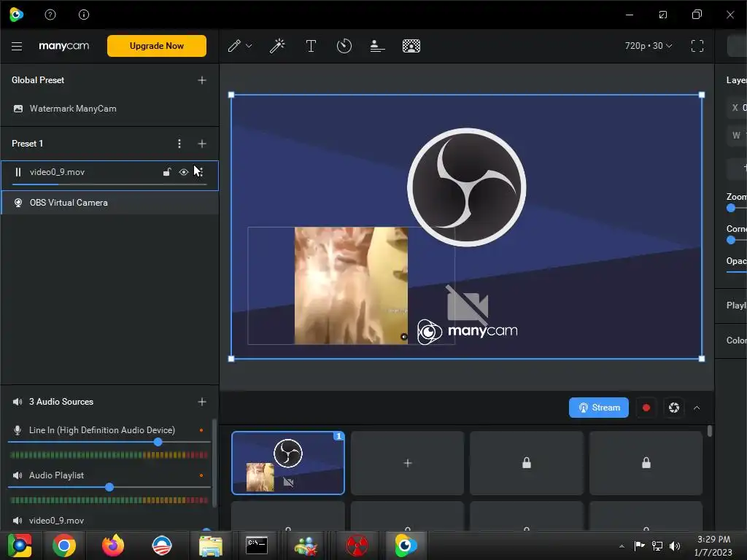Viewport: 747px width, 560px height.
Task: Click the audio panel vertical scrollbar
Action: pos(214,462)
